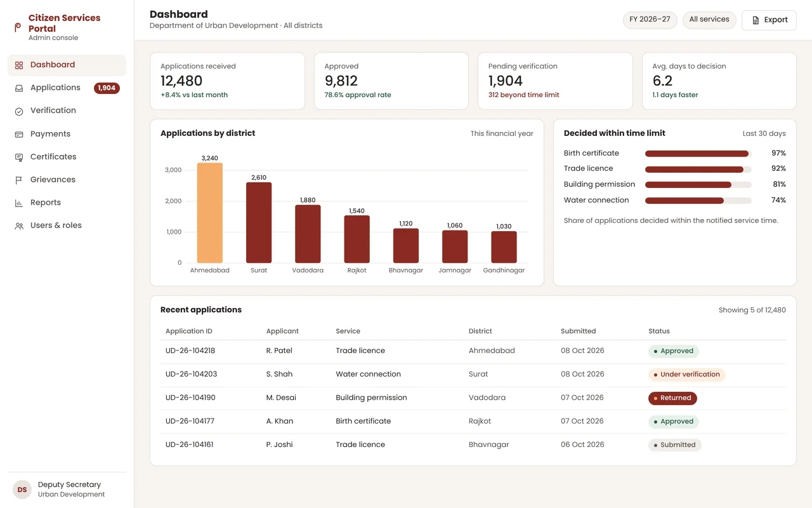Click the Avg. days to decision card
The height and width of the screenshot is (508, 812).
[719, 81]
